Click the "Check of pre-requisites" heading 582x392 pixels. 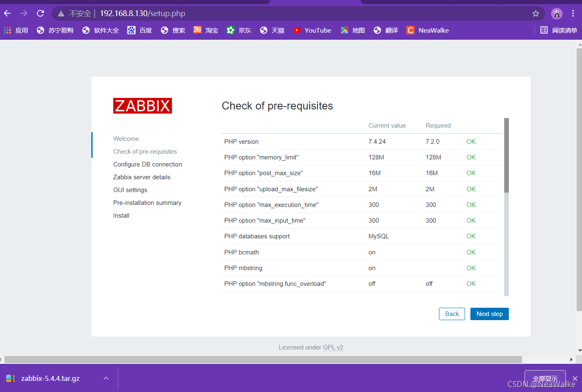pyautogui.click(x=277, y=106)
